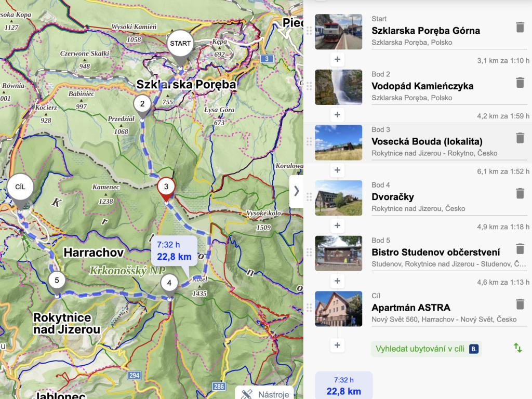The image size is (532, 399).
Task: Insert waypoint after Vodopád Kamieńczyka
Action: (x=337, y=115)
